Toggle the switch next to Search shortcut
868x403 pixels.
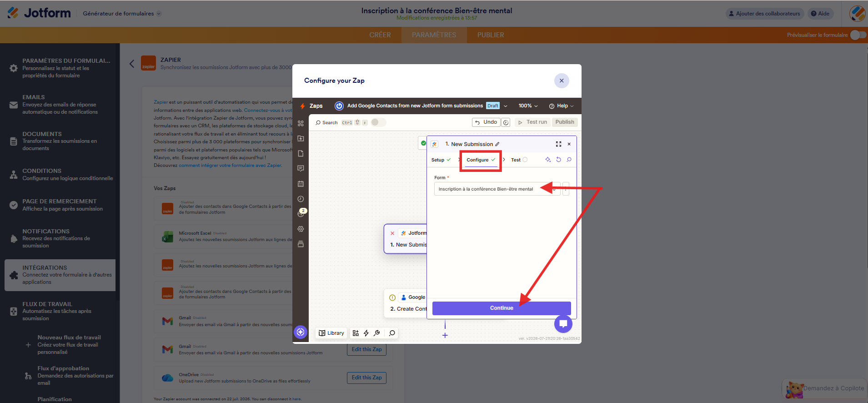click(x=378, y=122)
